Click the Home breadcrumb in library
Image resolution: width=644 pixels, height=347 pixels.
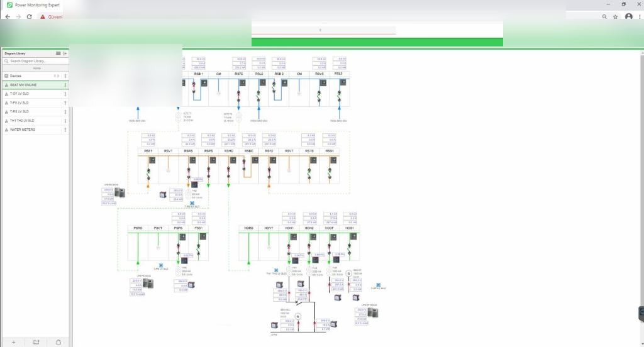[36, 68]
